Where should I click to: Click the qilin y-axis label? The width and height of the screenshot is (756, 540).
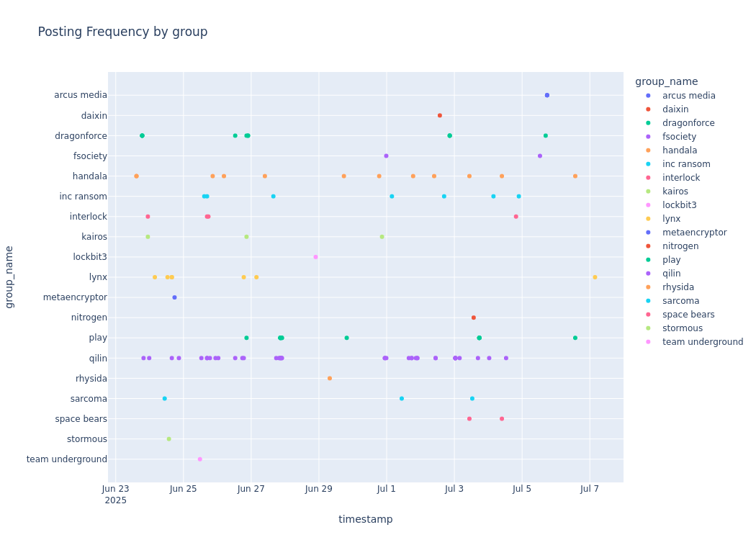click(x=99, y=359)
